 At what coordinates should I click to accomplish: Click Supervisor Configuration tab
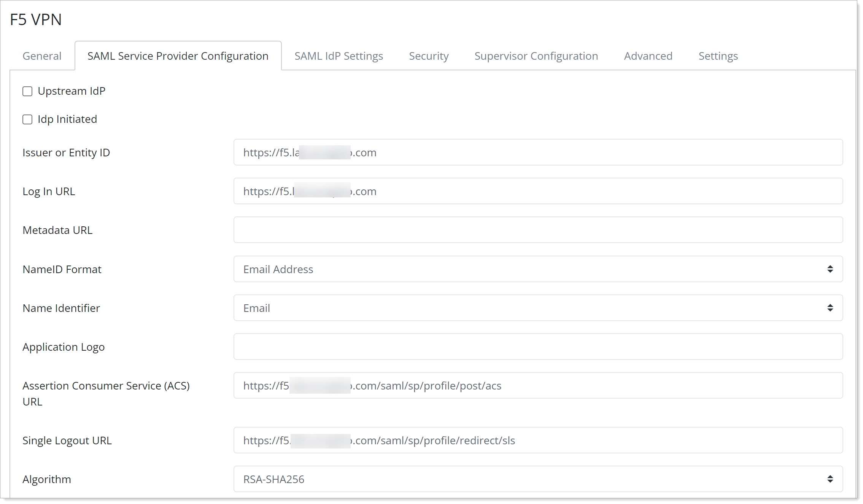click(x=536, y=55)
